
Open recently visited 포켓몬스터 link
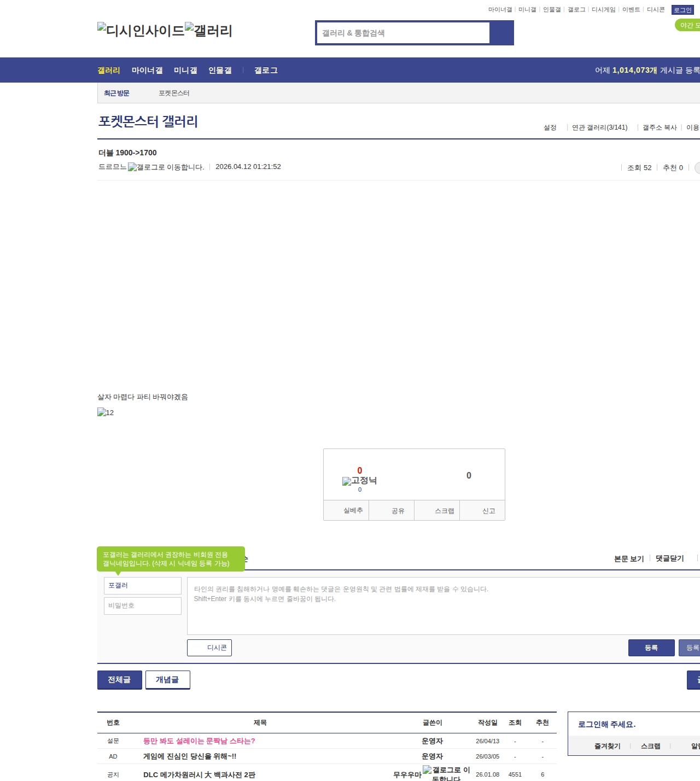[174, 93]
